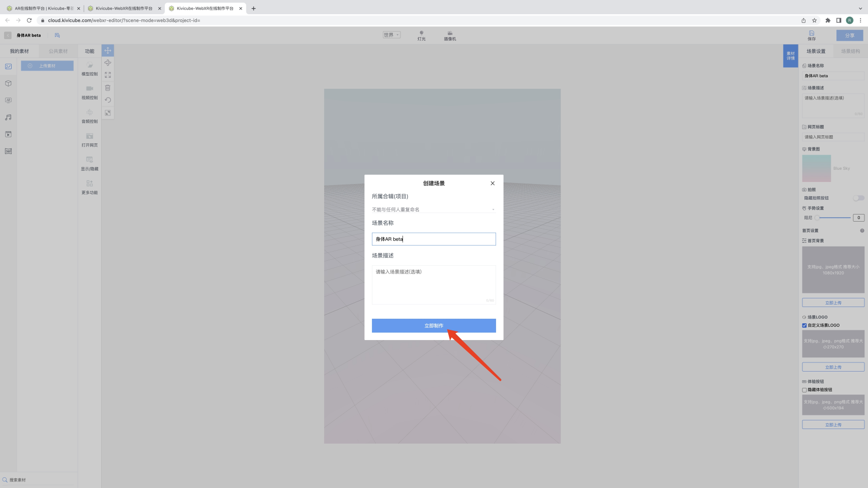Click the 分享 share button
Image resolution: width=868 pixels, height=488 pixels.
[x=849, y=36]
